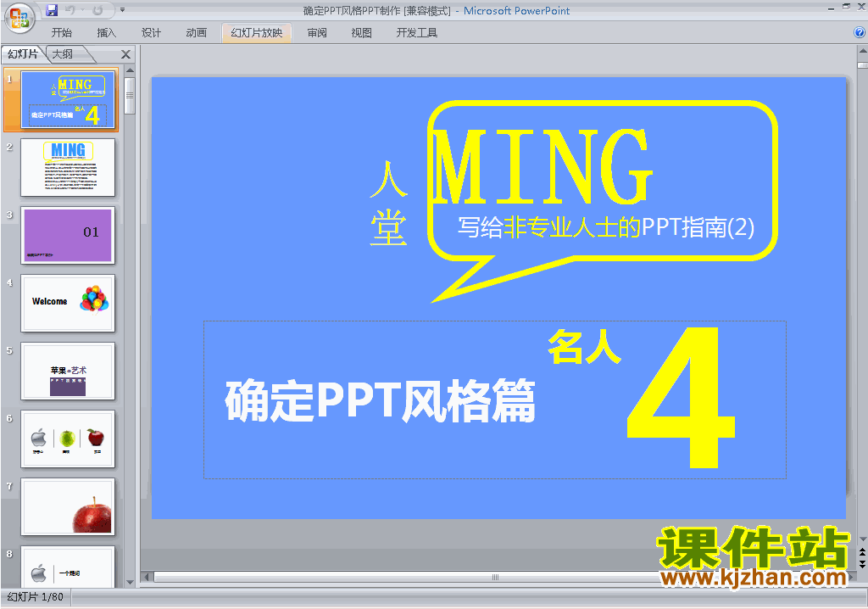Go to previous slide double-arrow button
The width and height of the screenshot is (868, 609).
(x=862, y=552)
